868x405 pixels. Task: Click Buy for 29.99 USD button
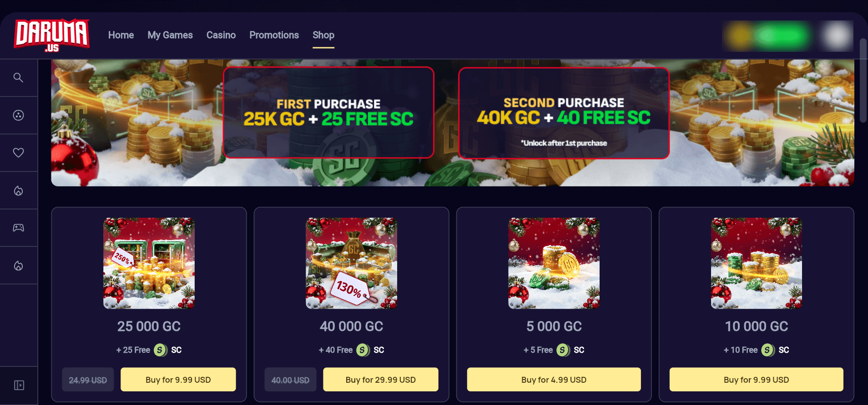click(x=381, y=380)
